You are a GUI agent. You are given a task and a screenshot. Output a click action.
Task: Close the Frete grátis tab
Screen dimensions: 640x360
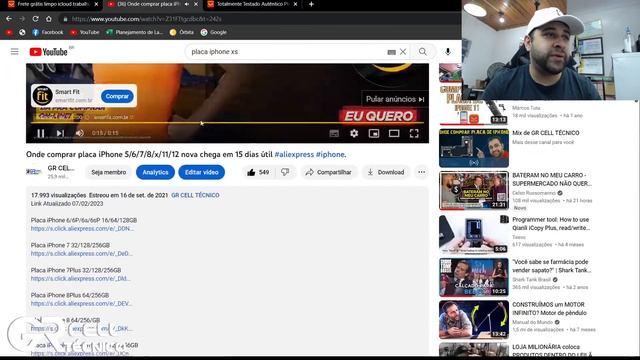pyautogui.click(x=96, y=4)
